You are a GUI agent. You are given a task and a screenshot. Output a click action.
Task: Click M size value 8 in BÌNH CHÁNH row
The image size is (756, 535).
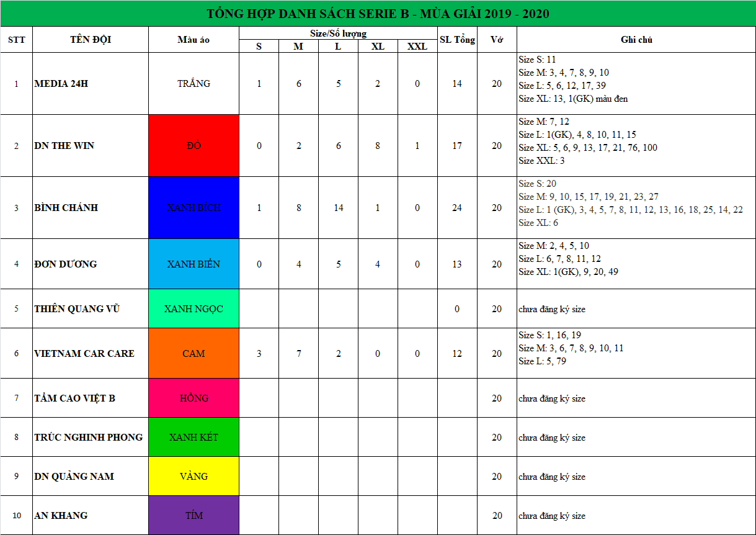tap(298, 208)
